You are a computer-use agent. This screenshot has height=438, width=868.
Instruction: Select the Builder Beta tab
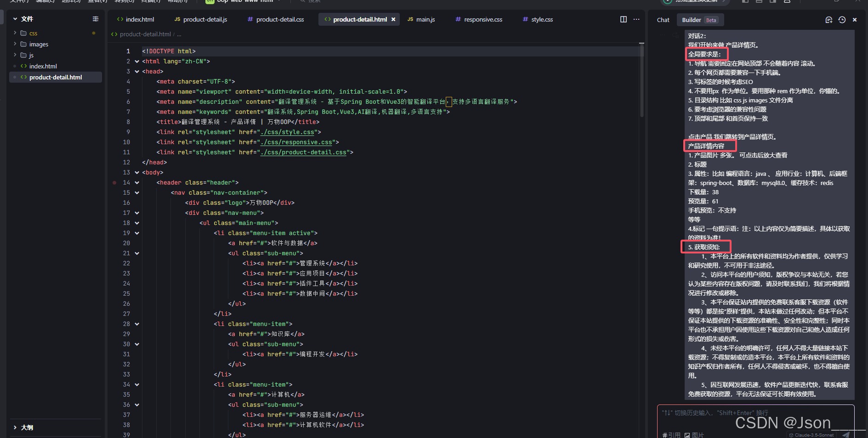click(x=699, y=20)
